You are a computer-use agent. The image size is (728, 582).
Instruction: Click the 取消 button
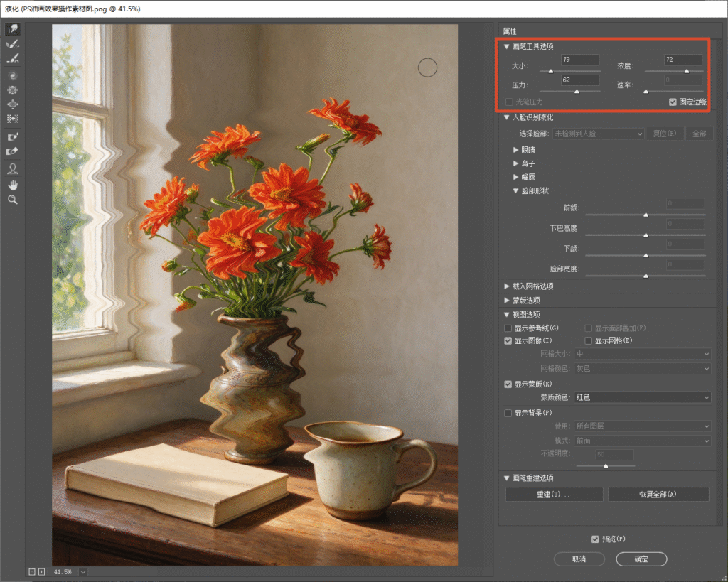(x=579, y=559)
